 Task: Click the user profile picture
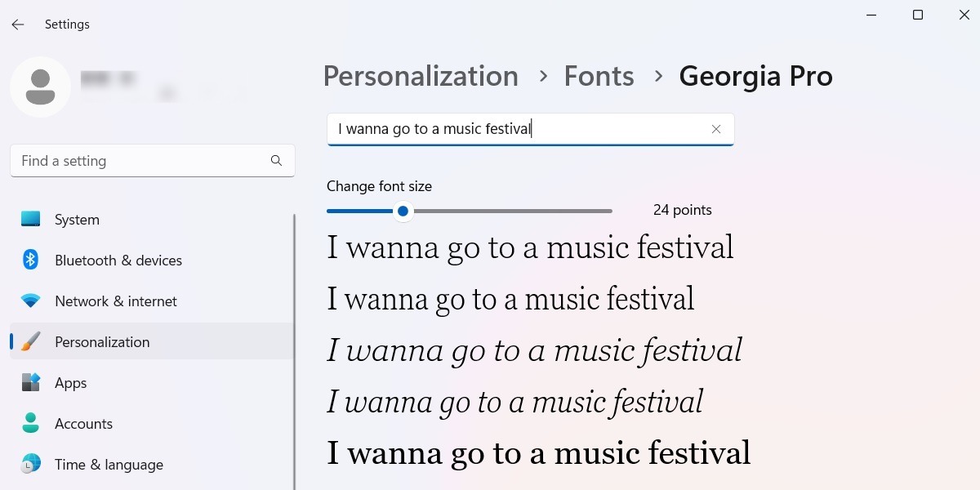41,87
